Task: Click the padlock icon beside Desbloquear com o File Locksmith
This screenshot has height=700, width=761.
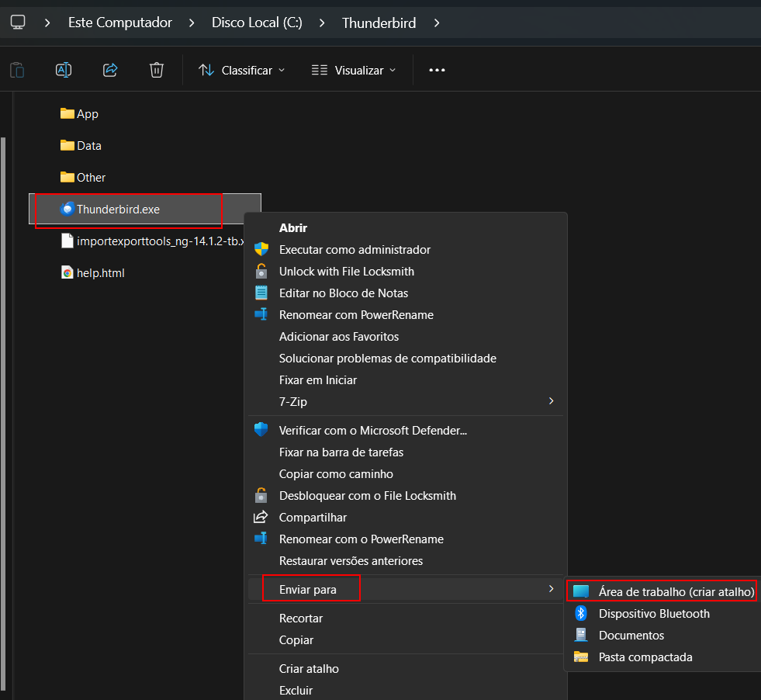Action: pos(261,495)
